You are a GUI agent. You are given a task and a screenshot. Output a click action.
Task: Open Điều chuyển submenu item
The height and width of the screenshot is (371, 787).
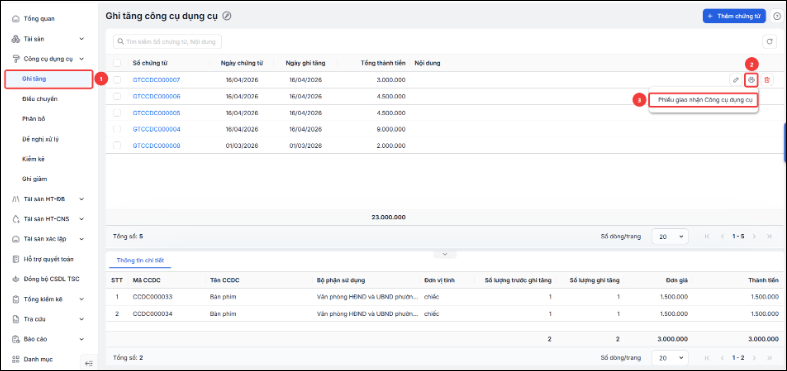coord(40,99)
